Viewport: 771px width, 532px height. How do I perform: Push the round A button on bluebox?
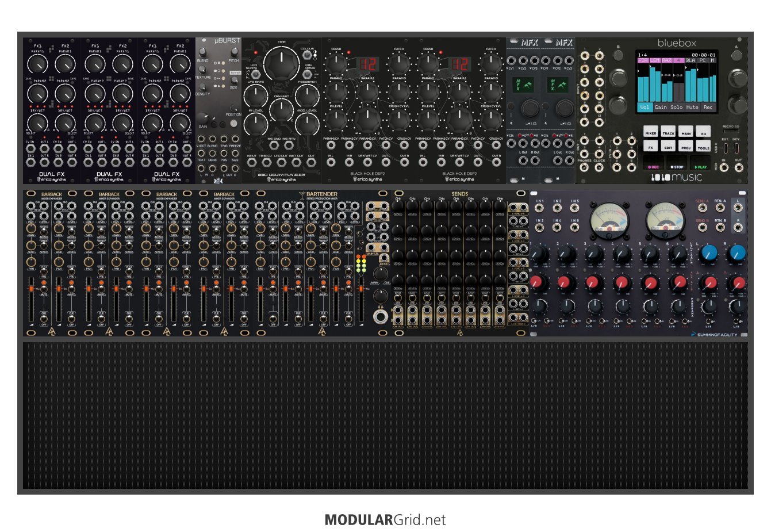point(737,56)
